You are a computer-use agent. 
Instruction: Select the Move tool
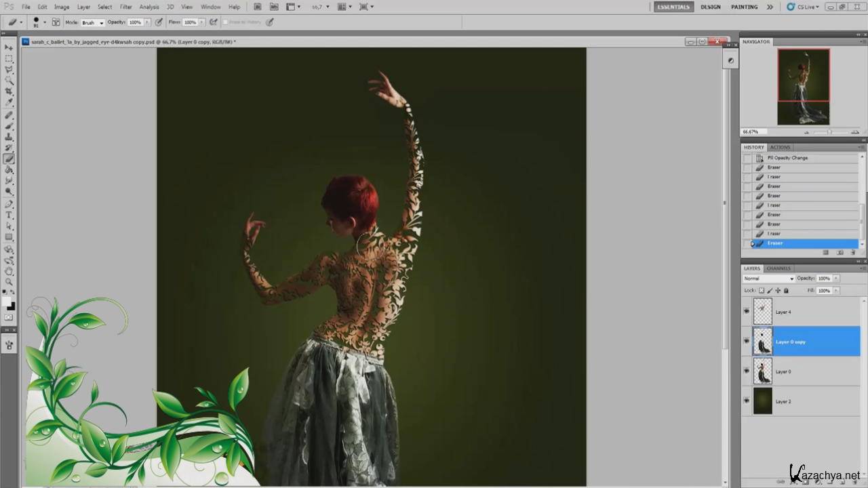9,47
